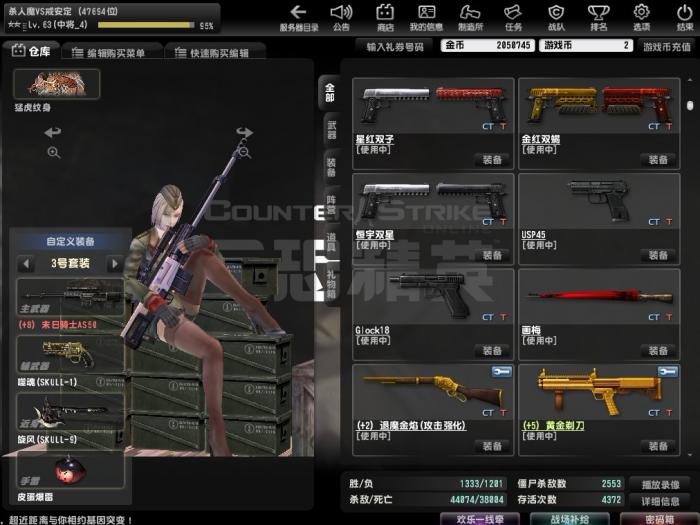Open the 仓库 warehouse tab
This screenshot has width=700, height=525.
tap(31, 51)
